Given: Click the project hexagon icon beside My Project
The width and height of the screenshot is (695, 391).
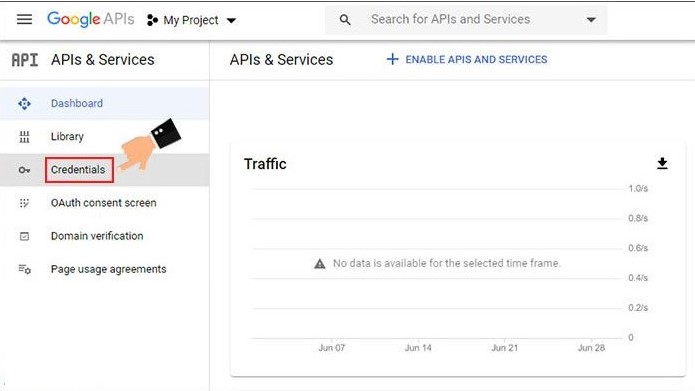Looking at the screenshot, I should (x=152, y=20).
